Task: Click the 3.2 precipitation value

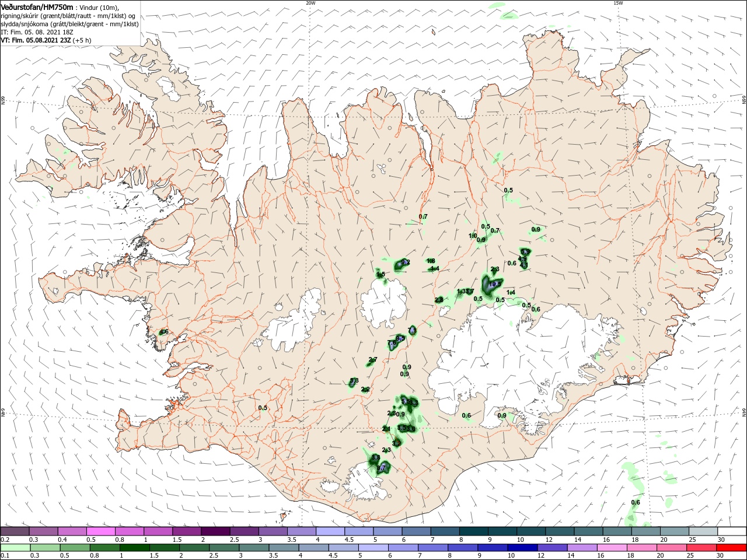Action: point(396,443)
